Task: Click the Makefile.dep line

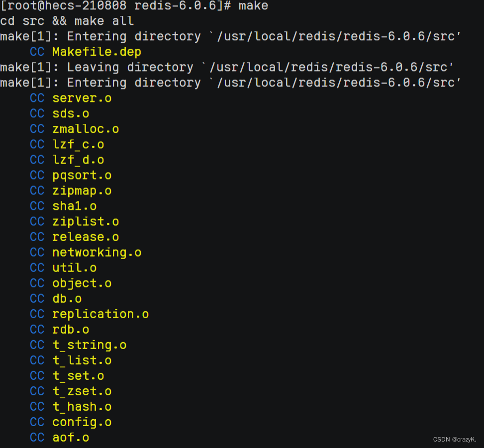Action: click(x=97, y=51)
